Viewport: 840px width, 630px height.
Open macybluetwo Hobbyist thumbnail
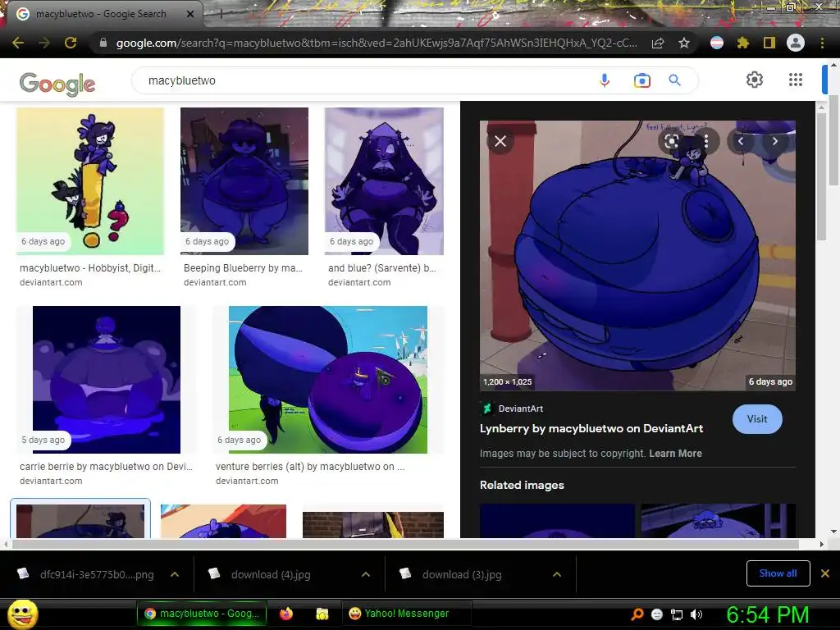coord(90,181)
